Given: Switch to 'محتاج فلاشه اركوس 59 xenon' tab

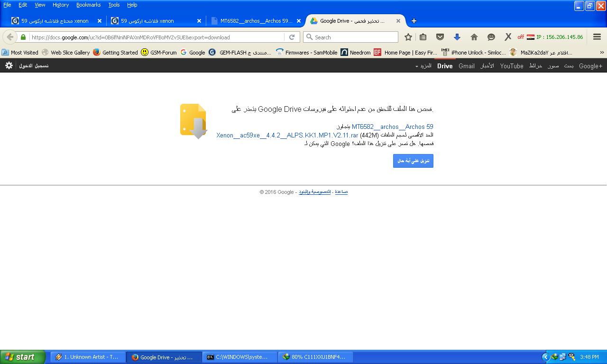Looking at the screenshot, I should pos(56,21).
